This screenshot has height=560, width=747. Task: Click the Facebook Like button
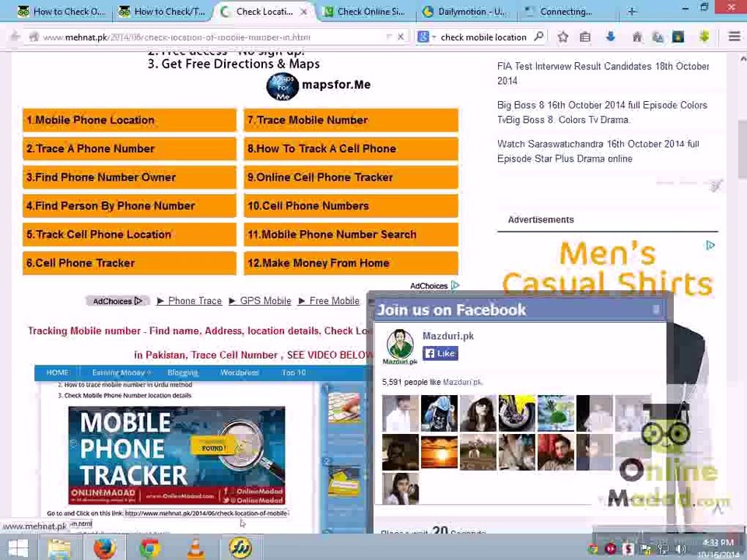click(440, 353)
